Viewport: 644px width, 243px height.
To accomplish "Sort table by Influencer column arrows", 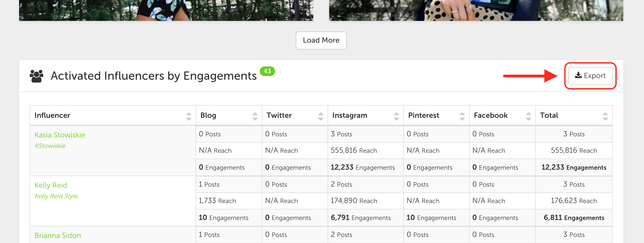I will click(x=189, y=116).
